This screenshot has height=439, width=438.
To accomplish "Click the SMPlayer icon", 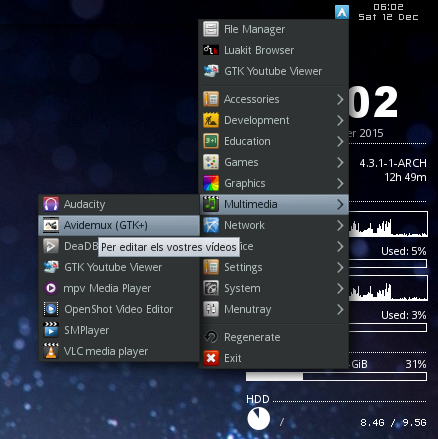I will pyautogui.click(x=51, y=330).
